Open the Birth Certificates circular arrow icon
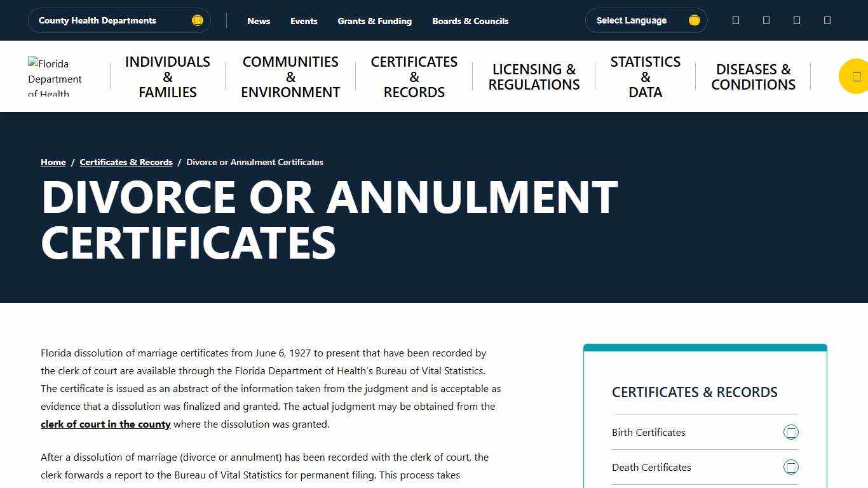This screenshot has width=868, height=488. 791,432
